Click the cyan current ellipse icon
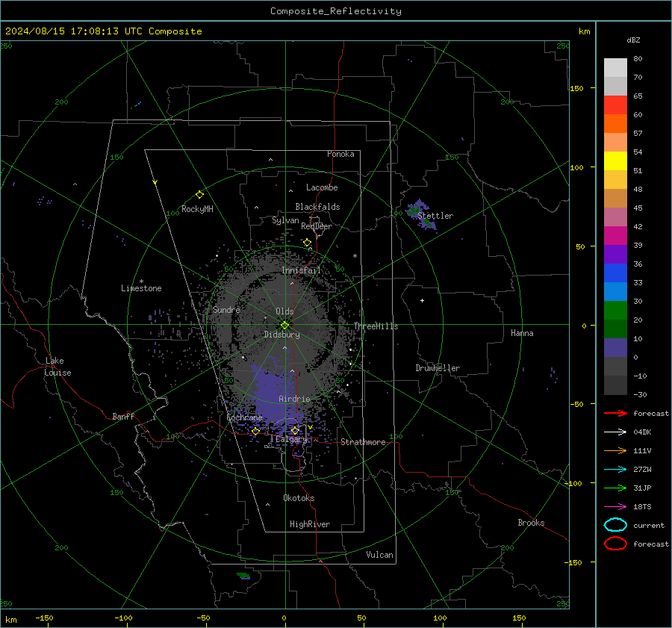The image size is (672, 628). click(615, 525)
